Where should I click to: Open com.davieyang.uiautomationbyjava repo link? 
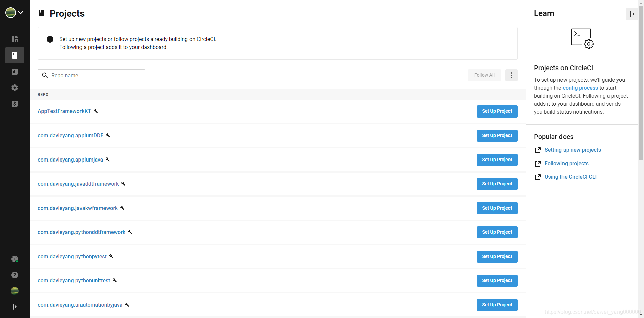pyautogui.click(x=80, y=305)
